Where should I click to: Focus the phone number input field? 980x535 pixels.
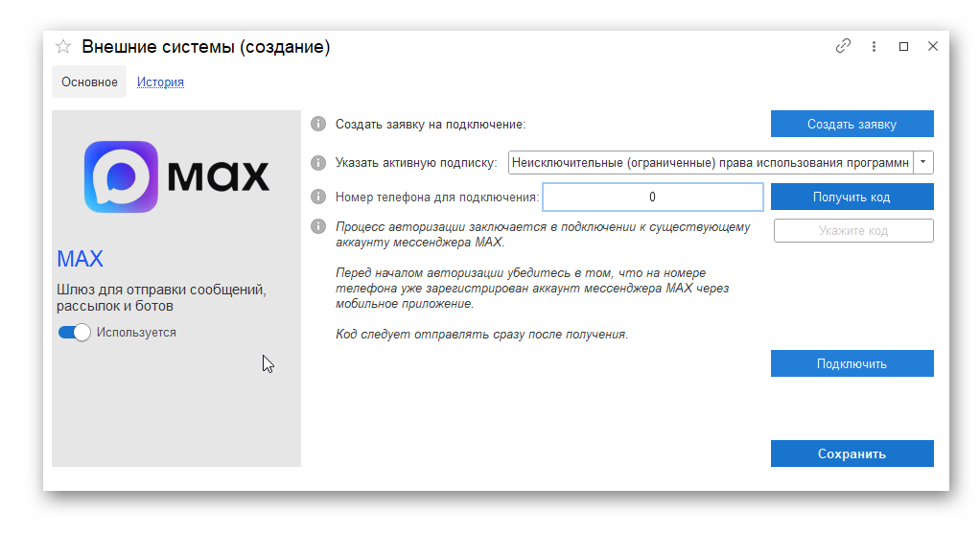(x=652, y=197)
